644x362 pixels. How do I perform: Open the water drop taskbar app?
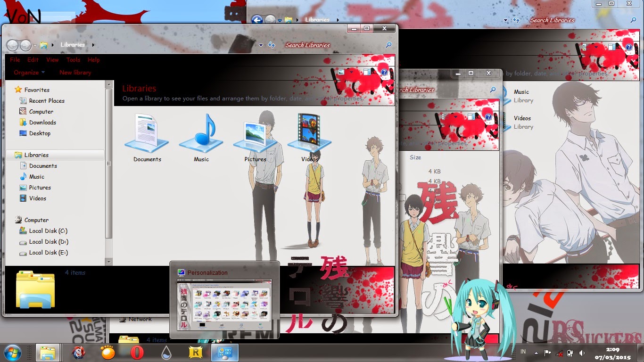point(166,353)
